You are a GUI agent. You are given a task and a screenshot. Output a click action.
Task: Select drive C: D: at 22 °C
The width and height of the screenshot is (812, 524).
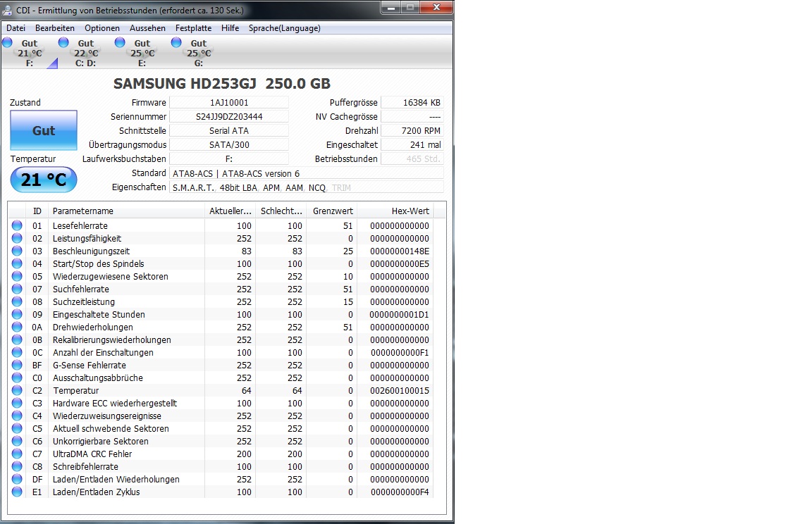pyautogui.click(x=86, y=53)
